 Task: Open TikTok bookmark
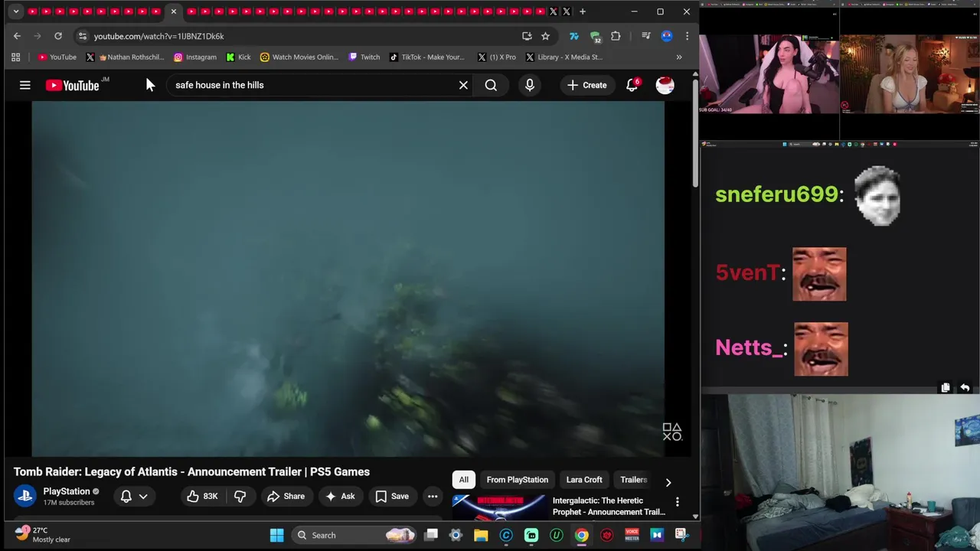(426, 57)
